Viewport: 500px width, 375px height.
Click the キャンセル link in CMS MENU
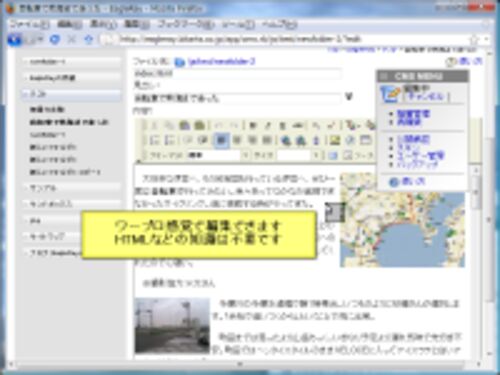coord(426,97)
